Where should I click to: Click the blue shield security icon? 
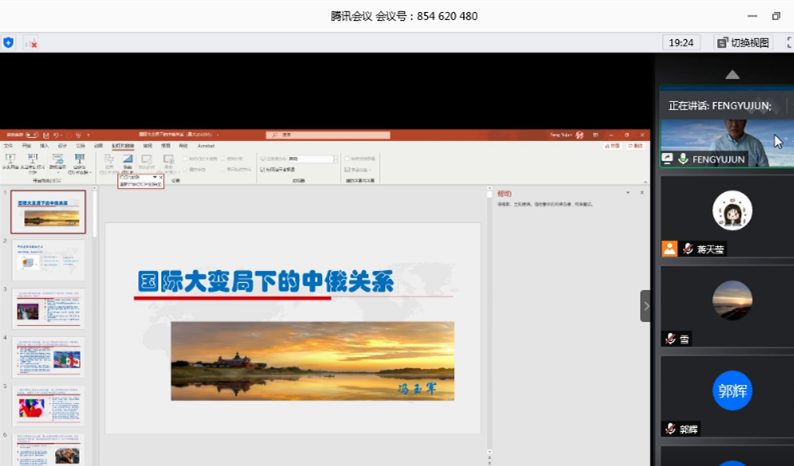[8, 43]
